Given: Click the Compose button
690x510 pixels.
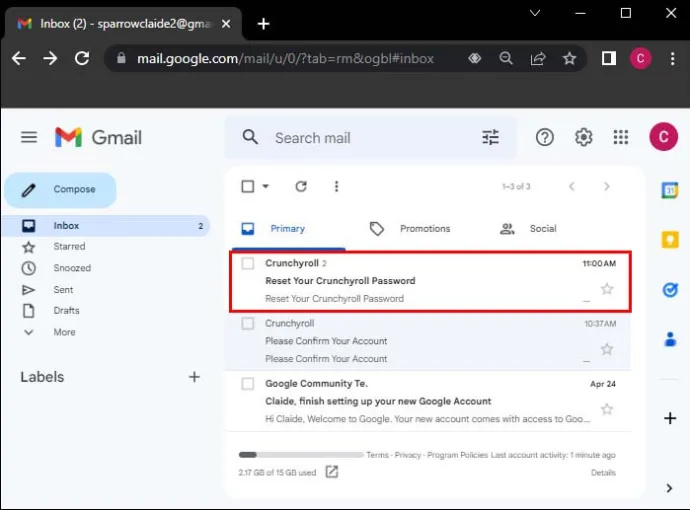Looking at the screenshot, I should click(61, 190).
